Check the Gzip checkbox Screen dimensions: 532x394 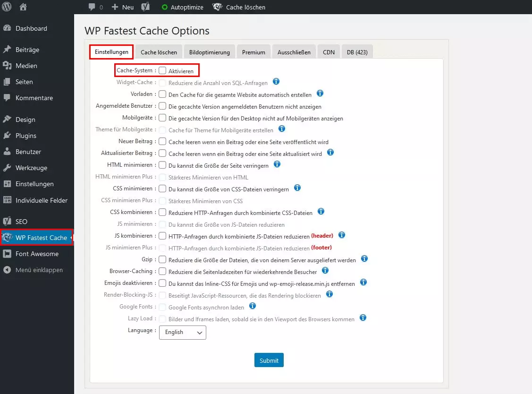162,259
